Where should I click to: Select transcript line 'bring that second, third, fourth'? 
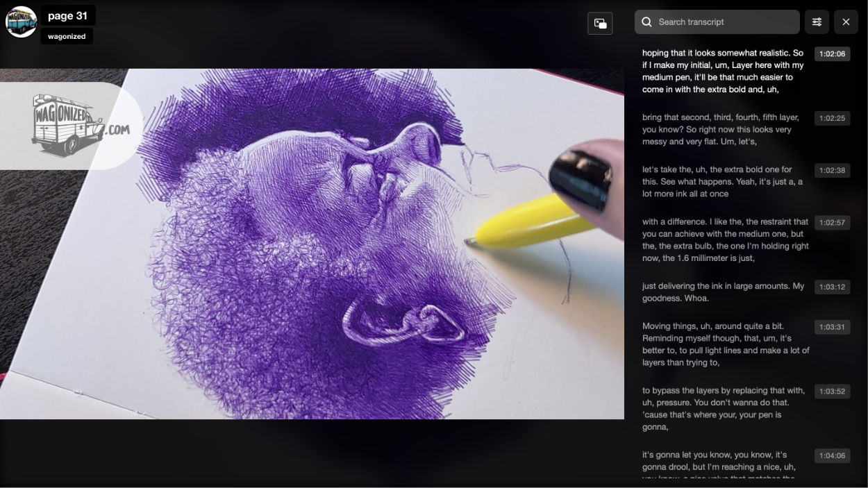click(x=724, y=130)
